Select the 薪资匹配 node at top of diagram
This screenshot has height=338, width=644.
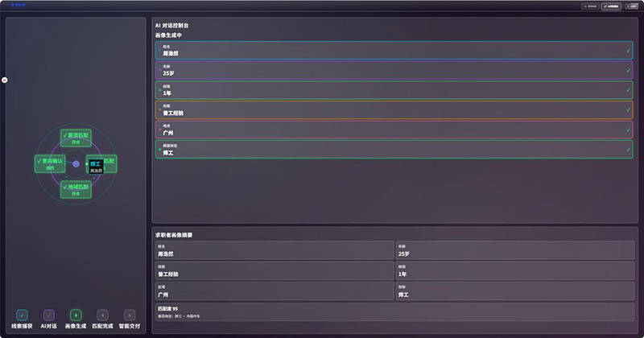(76, 138)
